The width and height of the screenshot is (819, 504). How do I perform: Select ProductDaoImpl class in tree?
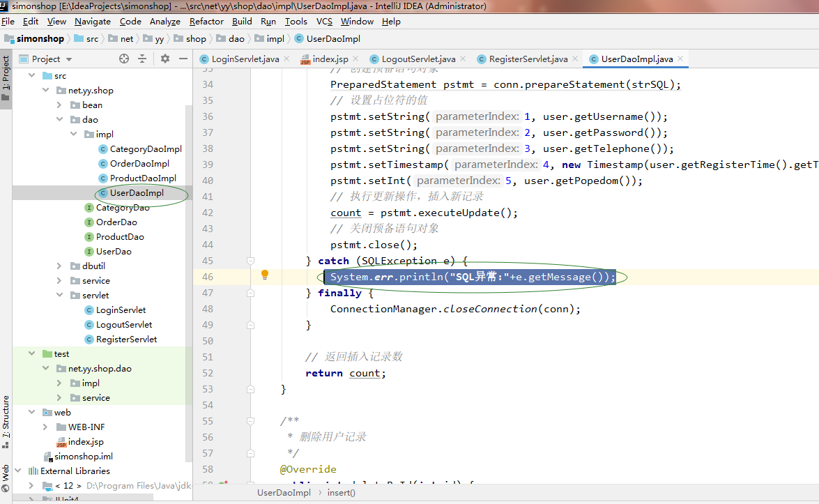(x=137, y=178)
